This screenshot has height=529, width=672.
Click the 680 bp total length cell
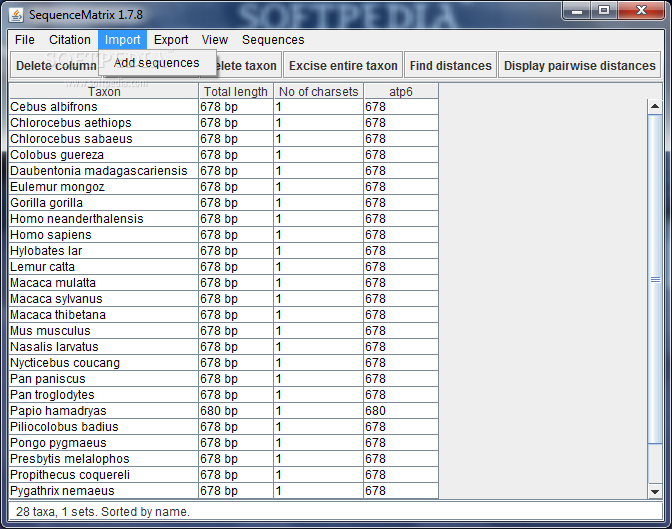236,411
